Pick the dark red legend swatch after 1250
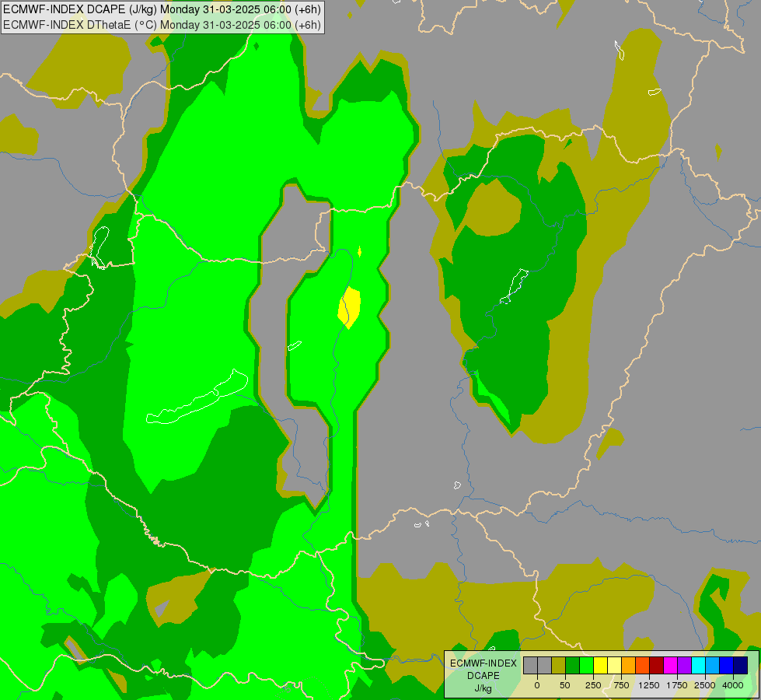761x700 pixels. tap(656, 665)
